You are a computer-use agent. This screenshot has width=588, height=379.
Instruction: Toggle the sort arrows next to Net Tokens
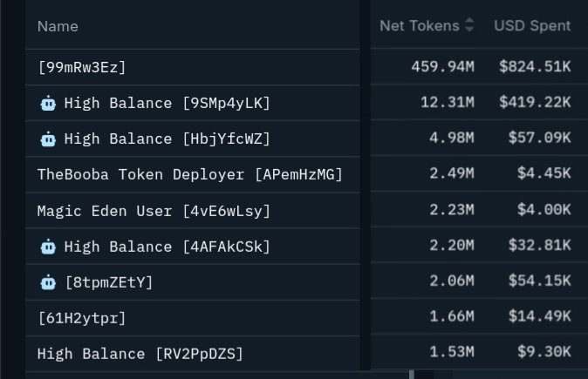[x=470, y=26]
